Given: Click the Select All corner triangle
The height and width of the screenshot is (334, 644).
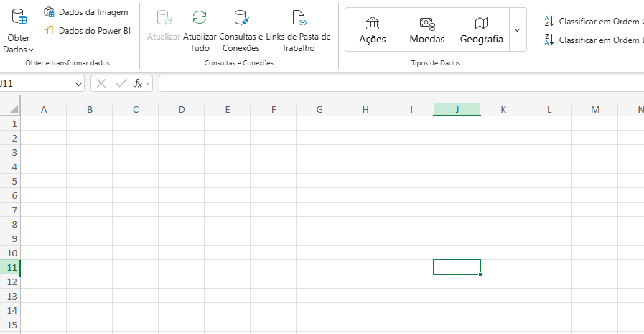Looking at the screenshot, I should (x=14, y=109).
